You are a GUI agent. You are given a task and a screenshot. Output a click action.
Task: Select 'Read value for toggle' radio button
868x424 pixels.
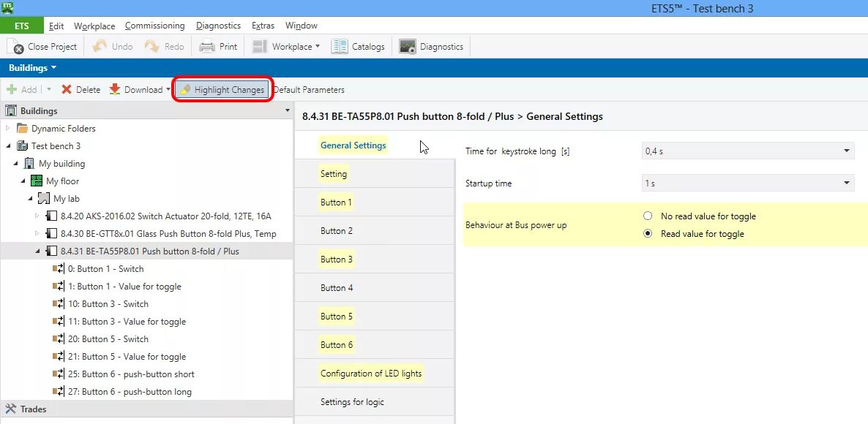coord(648,234)
